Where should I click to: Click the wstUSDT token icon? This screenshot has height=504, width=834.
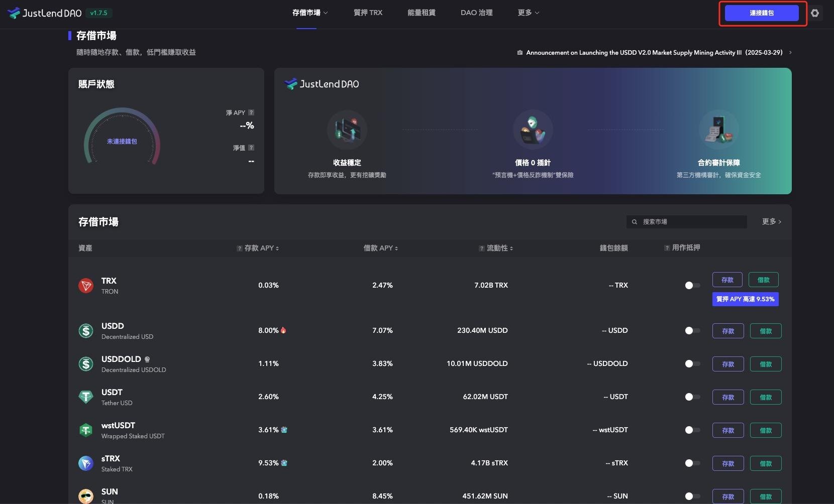coord(86,430)
